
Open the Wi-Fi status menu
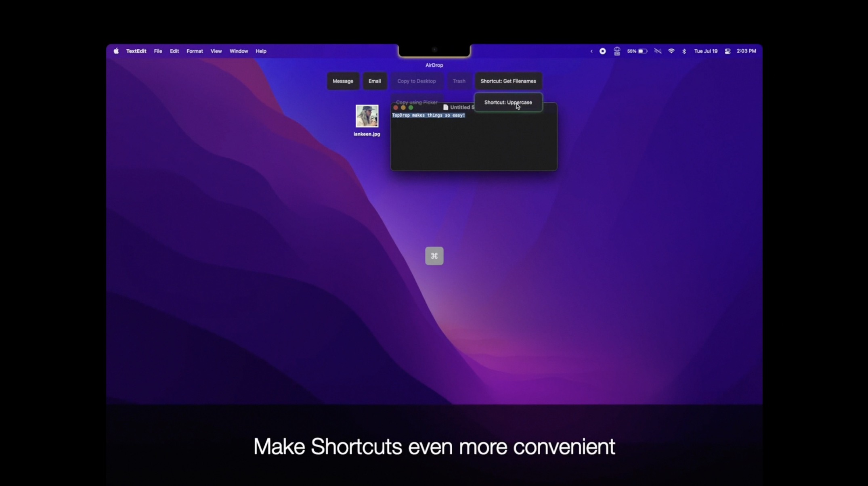(x=671, y=51)
